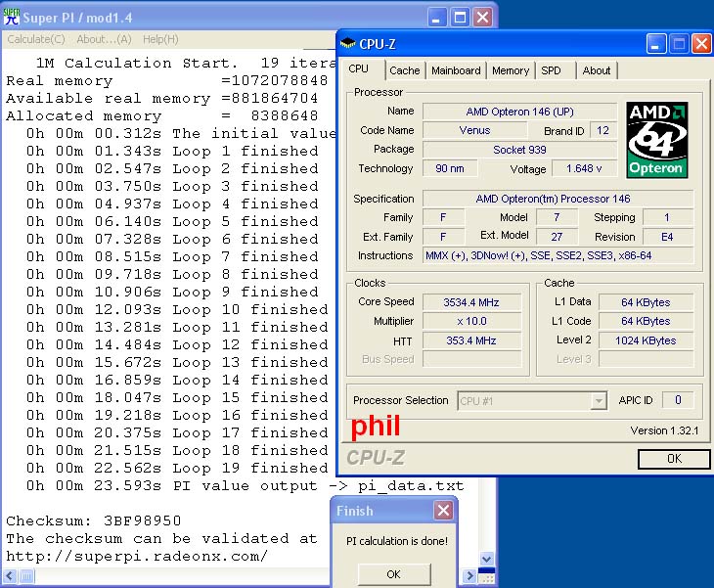
Task: Click the scroll-right arrow in Super PI
Action: [469, 576]
